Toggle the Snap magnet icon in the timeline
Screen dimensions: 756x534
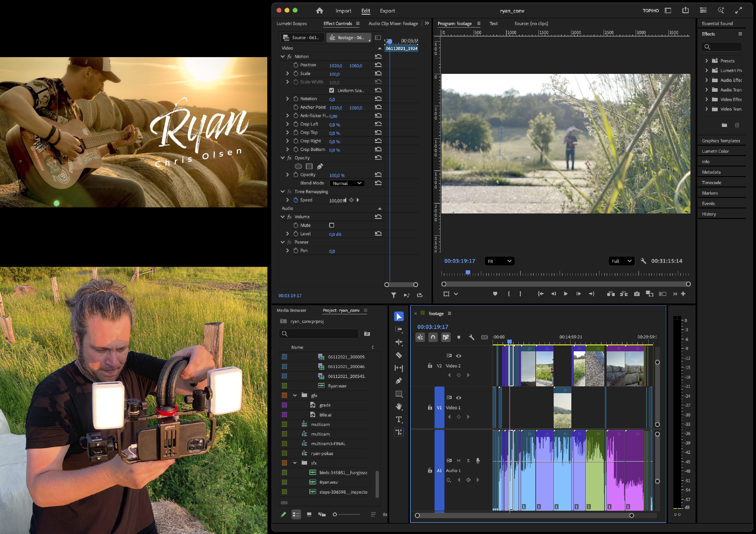click(433, 337)
